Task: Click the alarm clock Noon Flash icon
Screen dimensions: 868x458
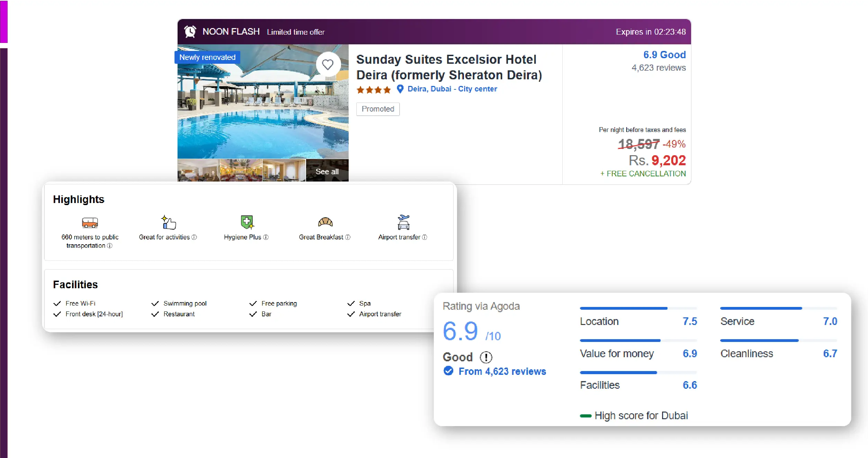Action: pos(190,32)
